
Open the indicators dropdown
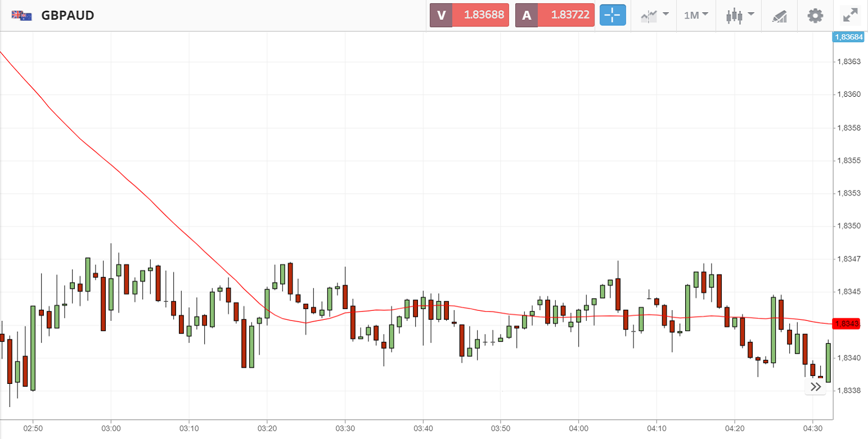[654, 15]
